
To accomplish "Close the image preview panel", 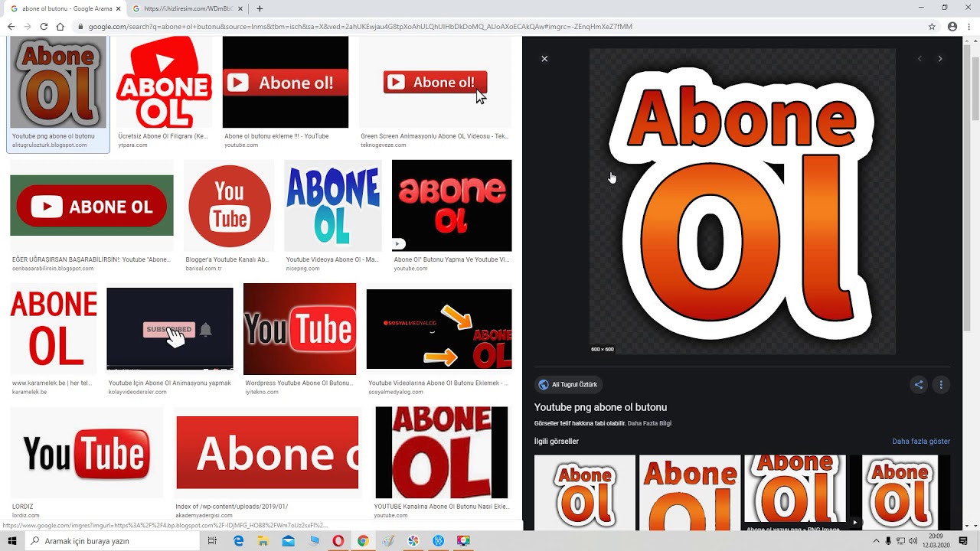I will [544, 59].
